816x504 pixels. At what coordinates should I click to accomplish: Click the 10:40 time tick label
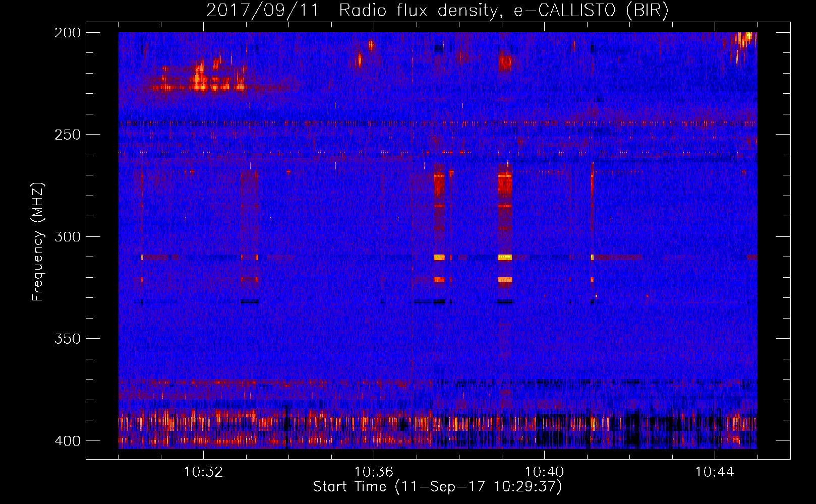tap(544, 472)
